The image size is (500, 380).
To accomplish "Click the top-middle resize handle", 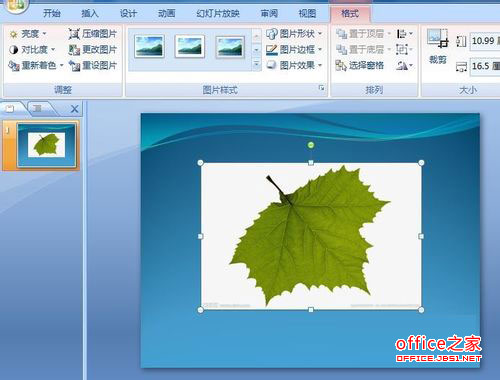I will point(311,163).
